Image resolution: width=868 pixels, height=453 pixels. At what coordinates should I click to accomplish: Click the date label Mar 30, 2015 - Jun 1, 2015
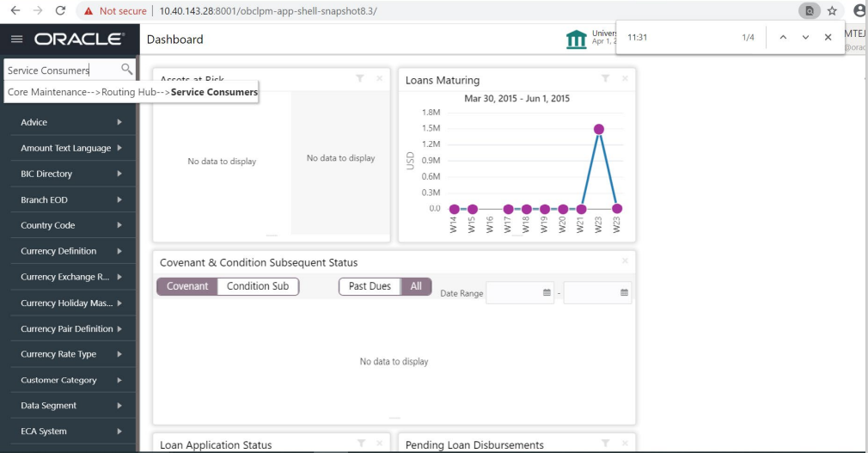[x=517, y=99]
